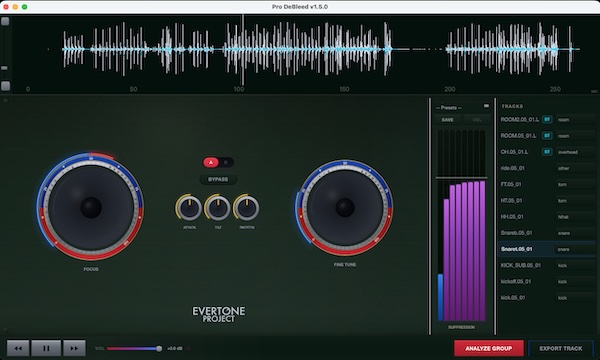Screen dimensions: 600x360
Task: Open type dropdown for kickoff.05_01 track
Action: [575, 282]
